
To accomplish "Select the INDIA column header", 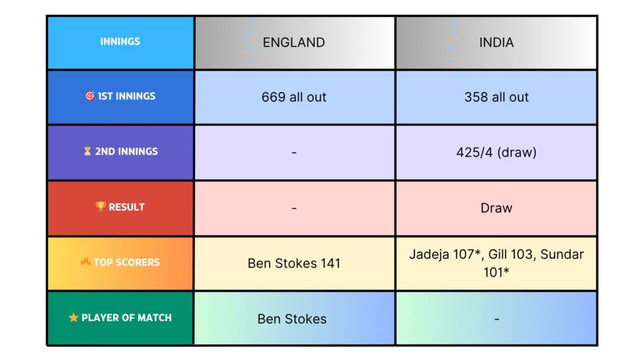I will (x=496, y=42).
